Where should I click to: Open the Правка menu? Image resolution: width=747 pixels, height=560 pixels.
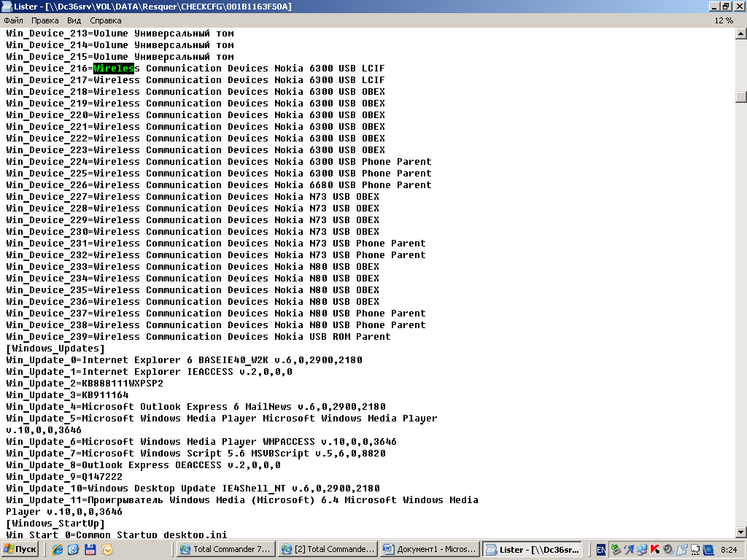(x=44, y=20)
